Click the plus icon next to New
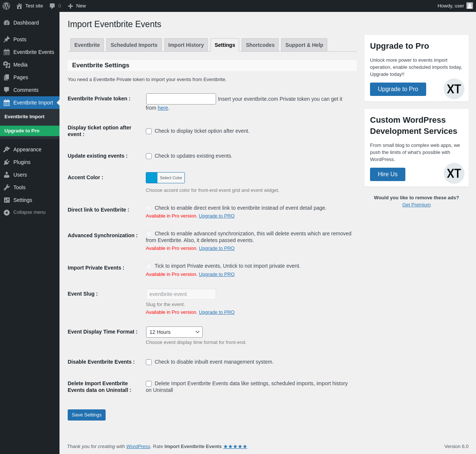The image size is (476, 454). tap(71, 6)
